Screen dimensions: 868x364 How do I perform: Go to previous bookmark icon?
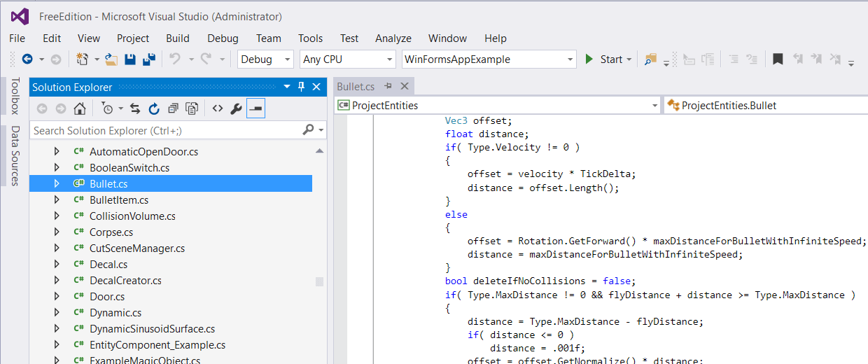pyautogui.click(x=797, y=59)
